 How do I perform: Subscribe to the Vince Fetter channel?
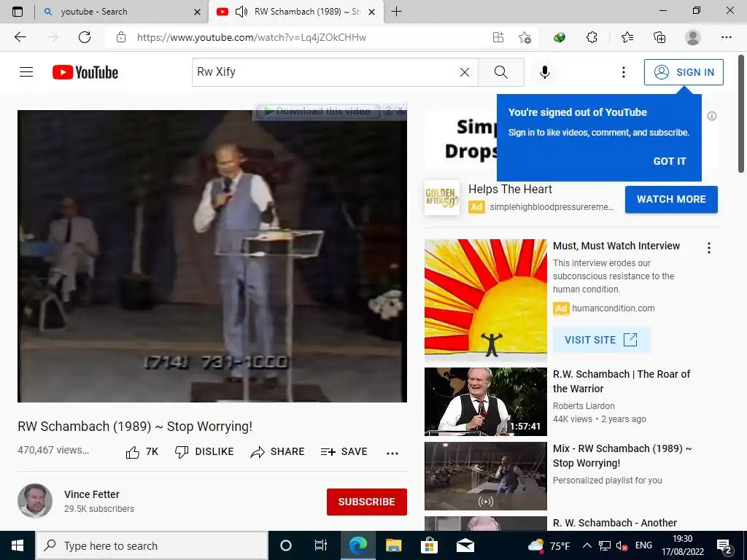click(x=366, y=502)
